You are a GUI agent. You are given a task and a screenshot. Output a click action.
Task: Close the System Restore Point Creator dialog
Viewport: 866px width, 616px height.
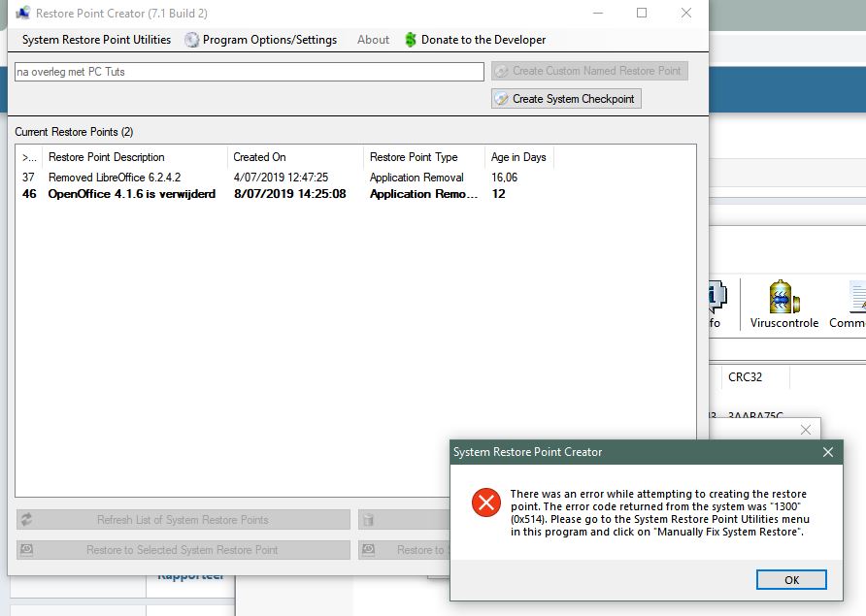pos(828,452)
